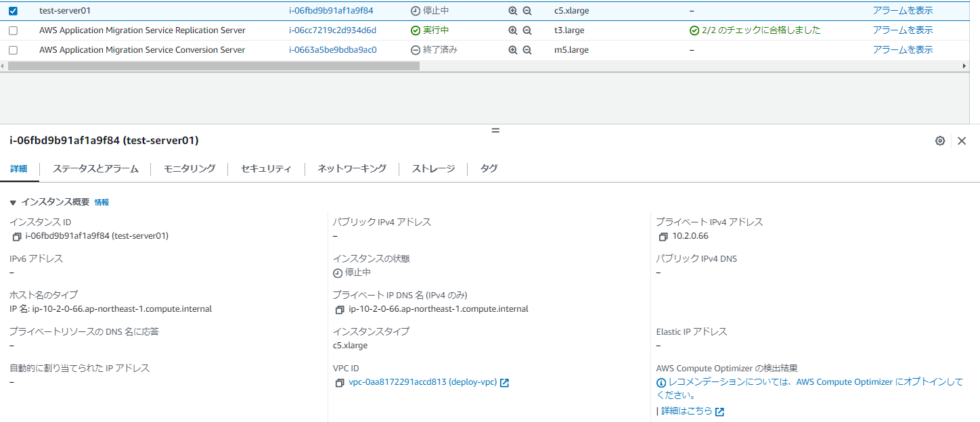Uncheck the test-server01 row checkbox
Viewport: 980px width, 422px height.
(x=13, y=11)
